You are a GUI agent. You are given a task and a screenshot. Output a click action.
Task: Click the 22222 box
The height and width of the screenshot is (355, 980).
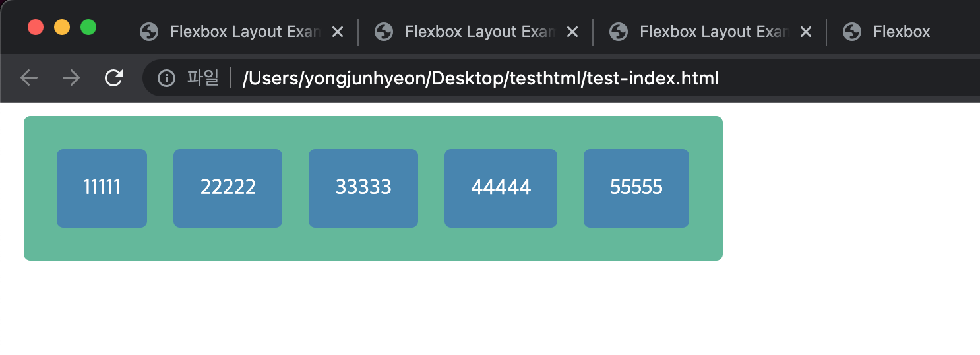click(228, 188)
